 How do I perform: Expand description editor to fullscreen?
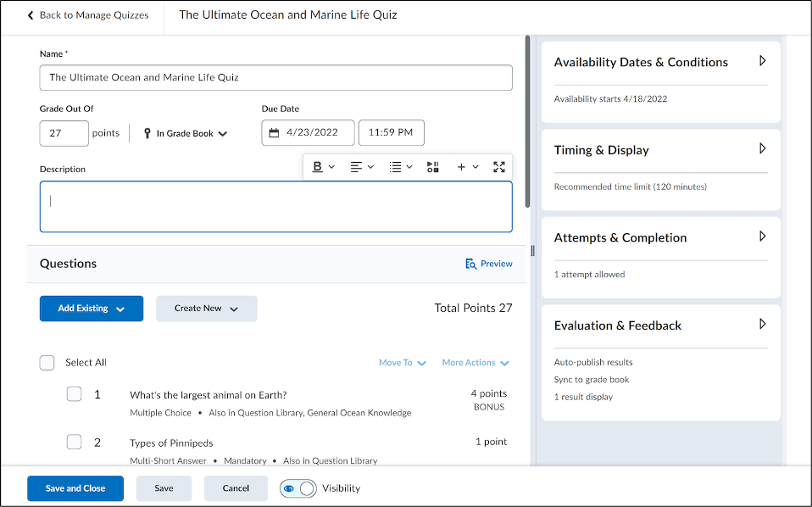(x=499, y=167)
